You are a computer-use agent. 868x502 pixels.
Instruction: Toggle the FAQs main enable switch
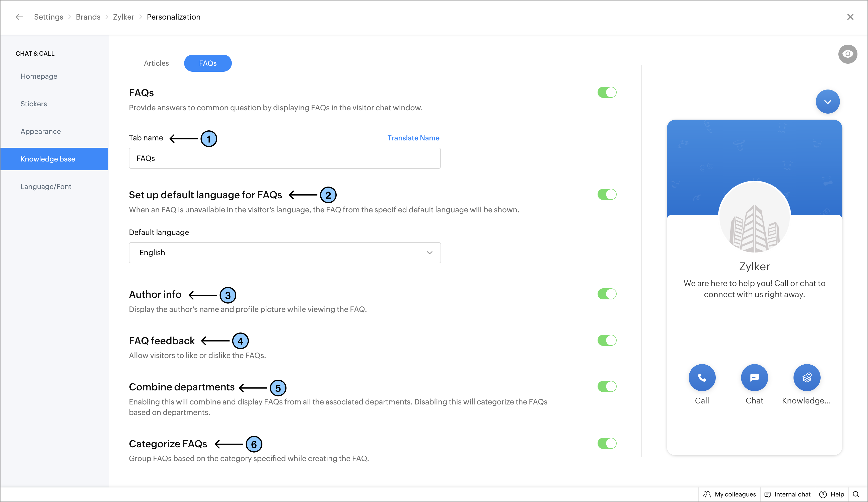pos(607,92)
